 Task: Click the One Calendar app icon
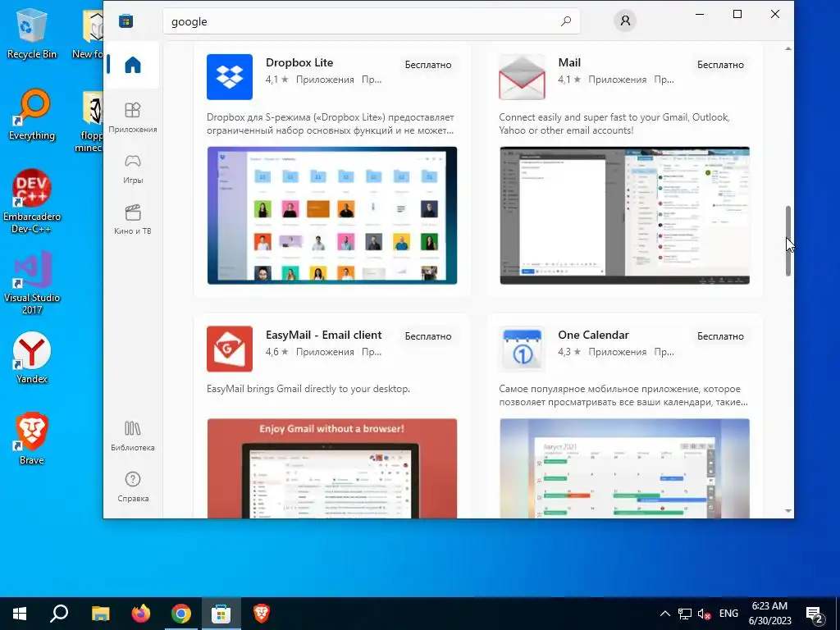522,349
